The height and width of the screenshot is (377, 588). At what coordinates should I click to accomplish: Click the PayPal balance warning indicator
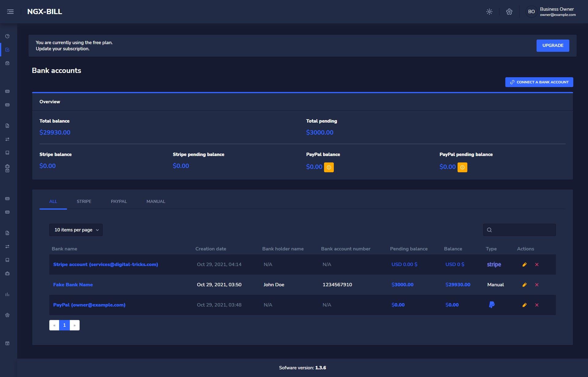tap(329, 167)
